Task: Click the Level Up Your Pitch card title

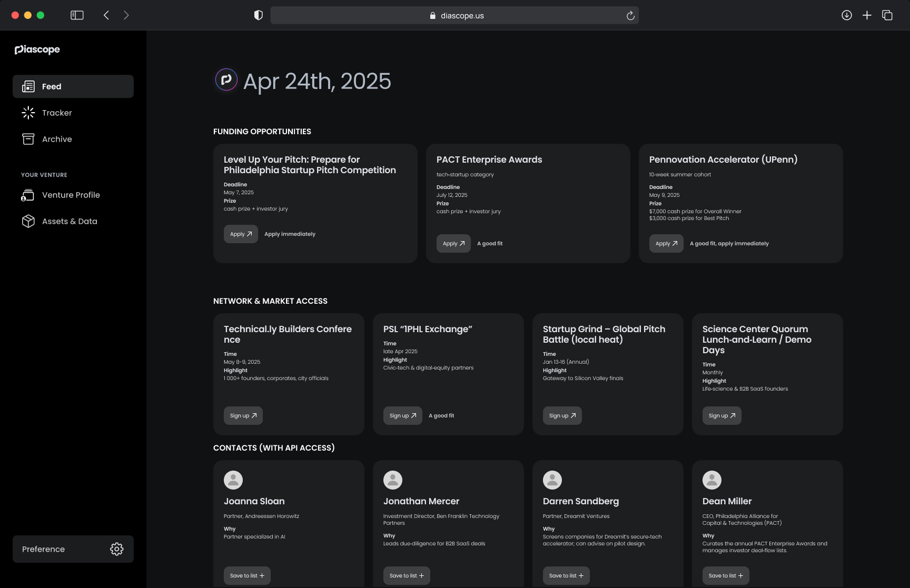Action: pyautogui.click(x=310, y=165)
